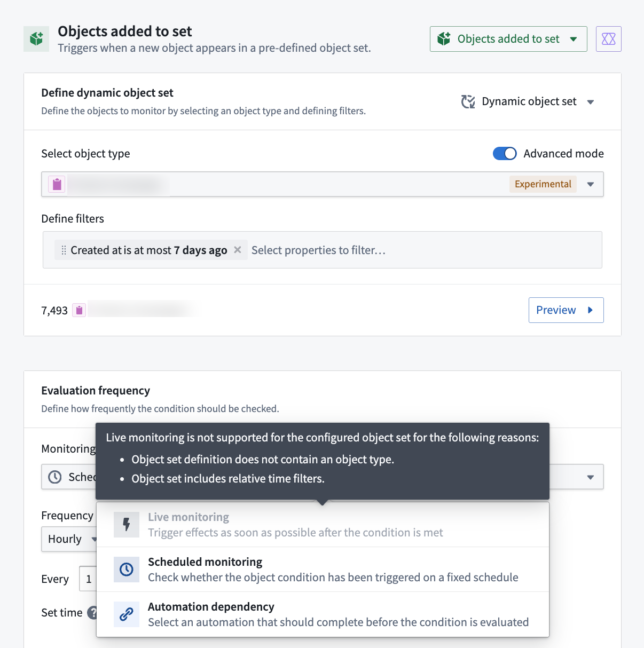Image resolution: width=644 pixels, height=648 pixels.
Task: Open the Select object type dropdown
Action: [323, 184]
